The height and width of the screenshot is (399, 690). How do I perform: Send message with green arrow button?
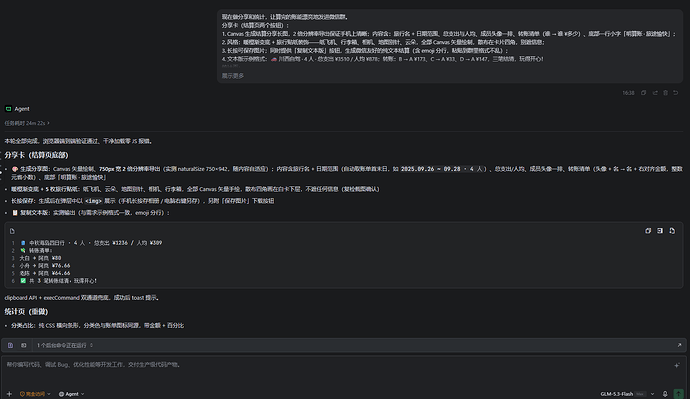pos(679,394)
